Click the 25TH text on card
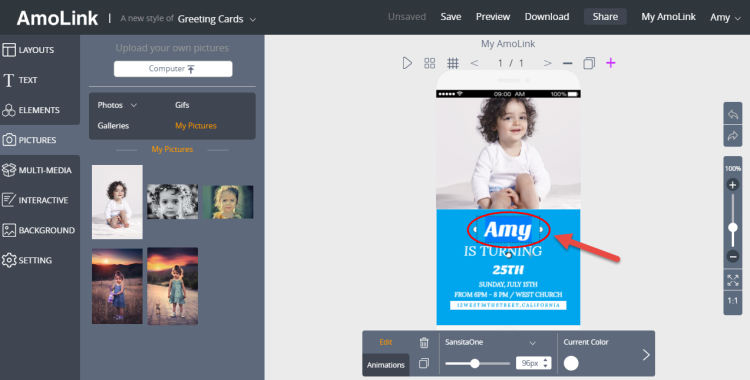 508,270
